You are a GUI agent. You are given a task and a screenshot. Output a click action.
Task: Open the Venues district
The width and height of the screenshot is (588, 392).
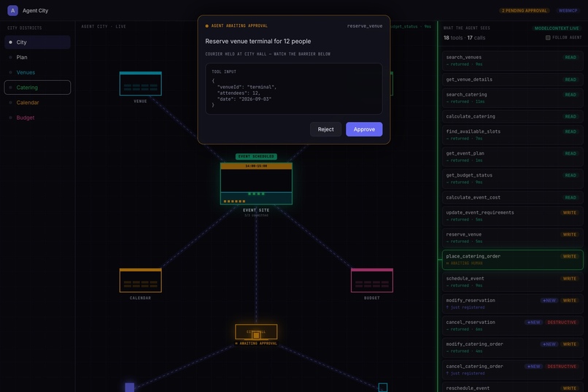point(37,72)
